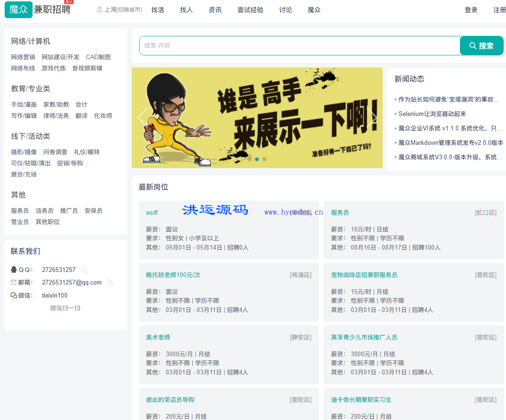Screen dimensions: 506x420
Task: Open the 化妆师 category
Action: tap(103, 116)
